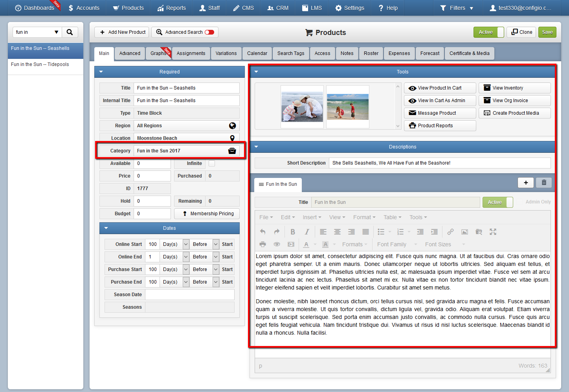Viewport: 569px width, 392px height.
Task: Insert numbered list in editor
Action: [400, 232]
